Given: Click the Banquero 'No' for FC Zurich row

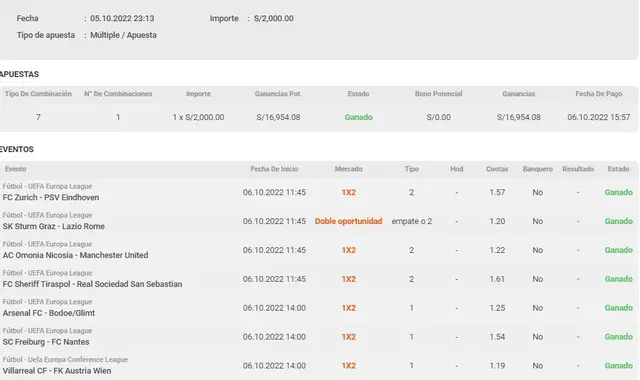Looking at the screenshot, I should pos(538,192).
